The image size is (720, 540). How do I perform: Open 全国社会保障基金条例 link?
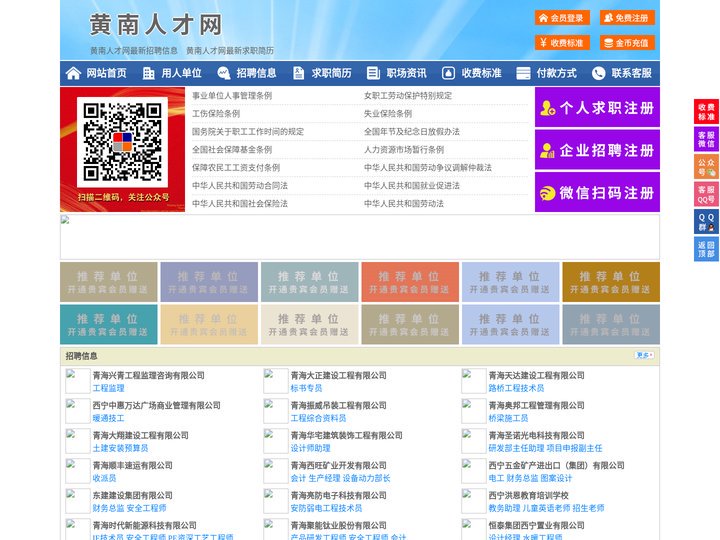pyautogui.click(x=232, y=149)
